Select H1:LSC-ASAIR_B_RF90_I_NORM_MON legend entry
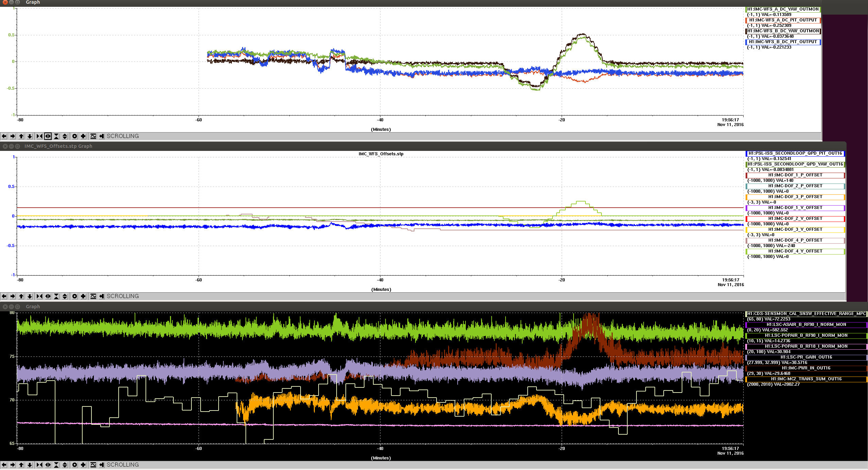Image resolution: width=868 pixels, height=470 pixels. [x=806, y=325]
